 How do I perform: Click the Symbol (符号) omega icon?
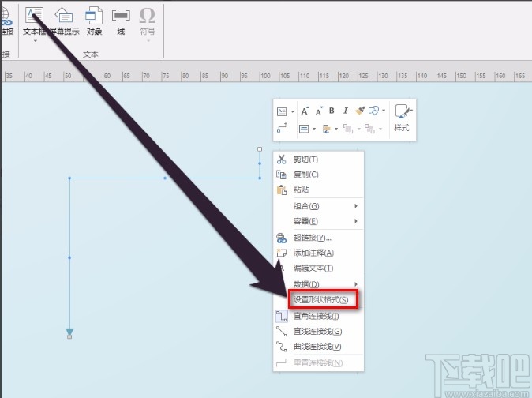(x=148, y=15)
